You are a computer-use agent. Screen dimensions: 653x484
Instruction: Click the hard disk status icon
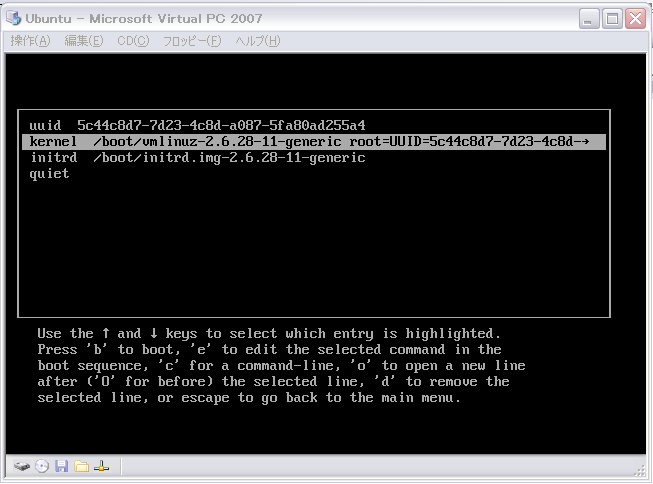pyautogui.click(x=22, y=466)
